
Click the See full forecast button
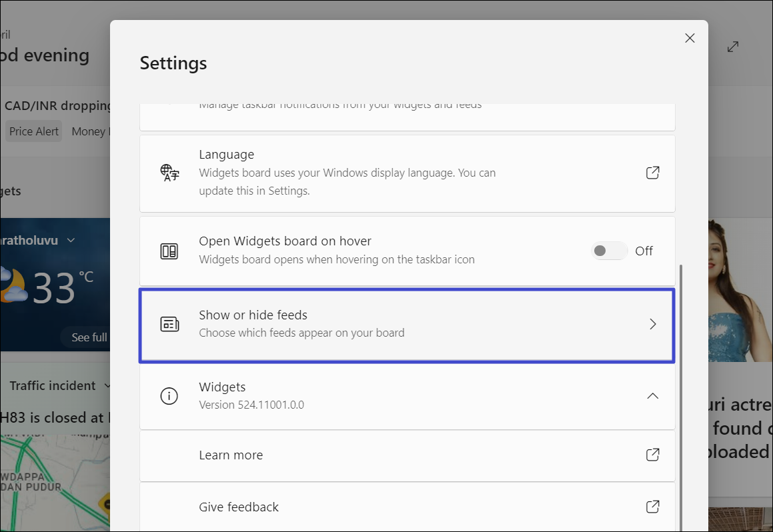click(87, 337)
